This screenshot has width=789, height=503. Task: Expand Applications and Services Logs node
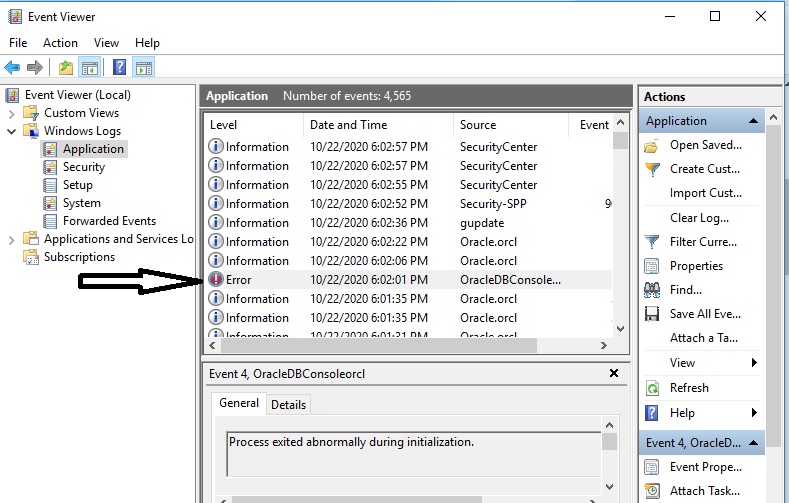(x=12, y=239)
